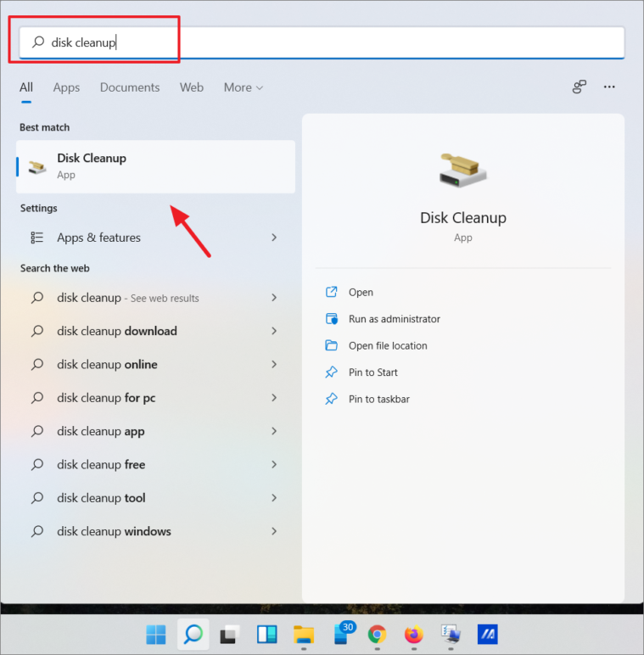The image size is (644, 655).
Task: Select the disk cleanup download suggestion
Action: tap(155, 331)
